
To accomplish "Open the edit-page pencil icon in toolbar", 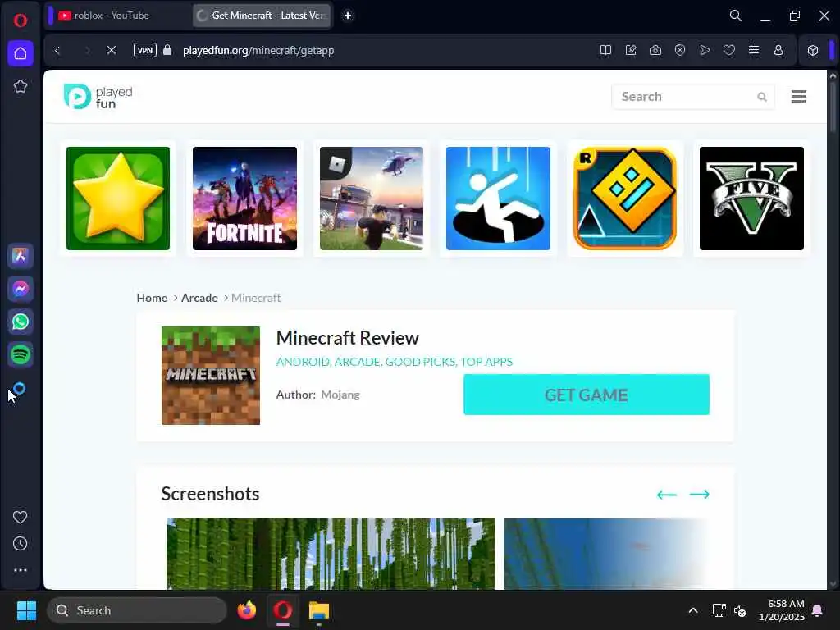I will pyautogui.click(x=631, y=50).
